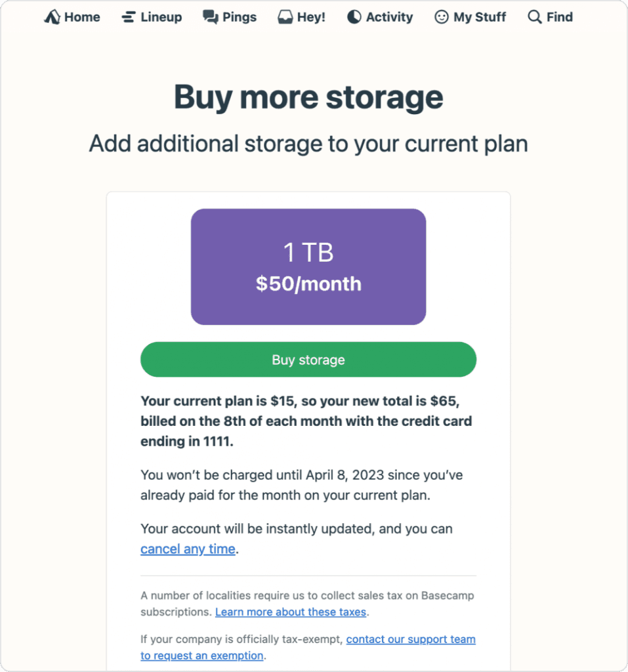Open 'Learn more about these taxes' link
The height and width of the screenshot is (672, 628).
tap(291, 612)
